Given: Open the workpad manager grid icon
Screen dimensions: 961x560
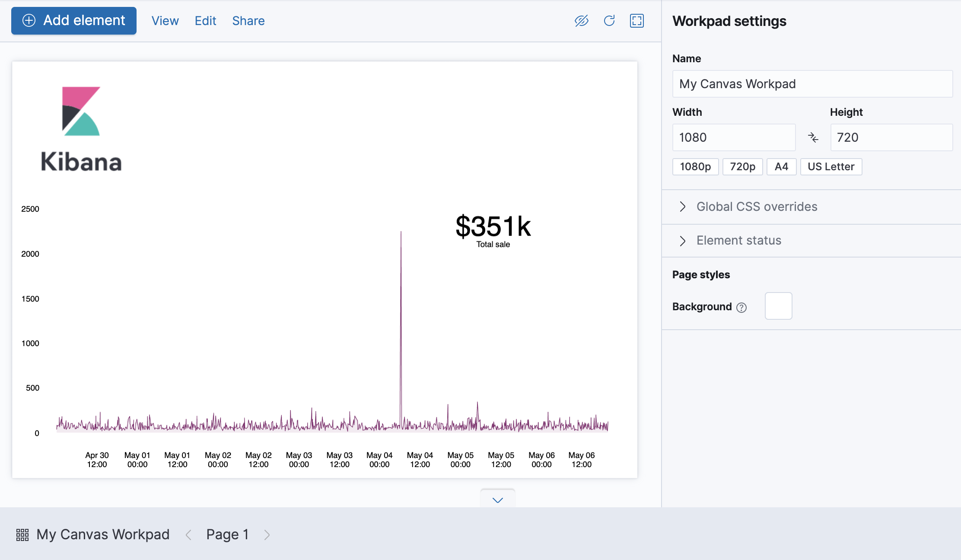Looking at the screenshot, I should click(x=22, y=535).
